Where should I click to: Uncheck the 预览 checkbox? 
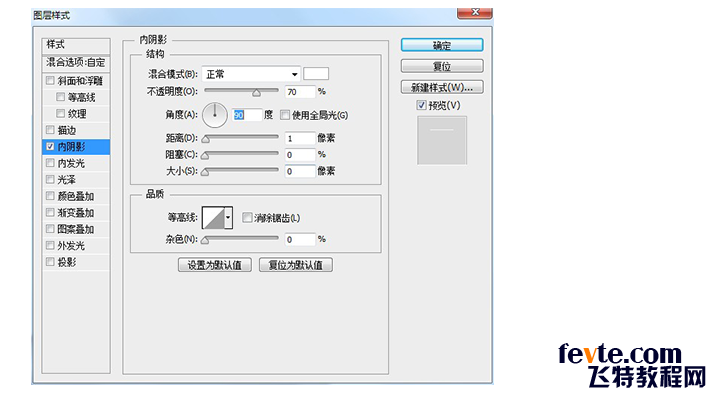click(421, 105)
